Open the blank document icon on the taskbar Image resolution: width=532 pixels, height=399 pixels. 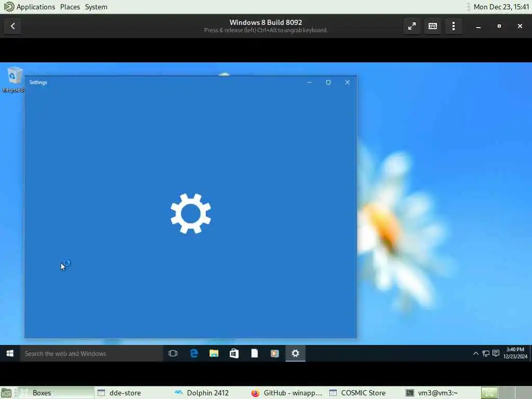click(255, 353)
